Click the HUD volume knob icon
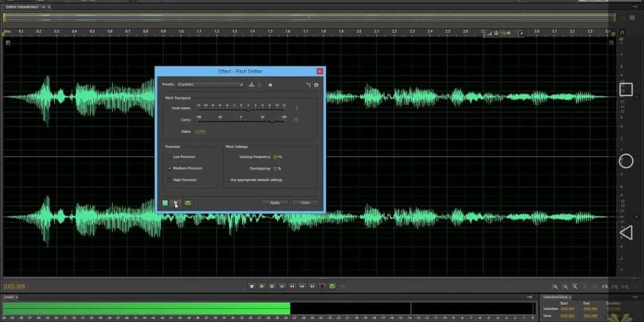This screenshot has width=644, height=322. click(496, 33)
